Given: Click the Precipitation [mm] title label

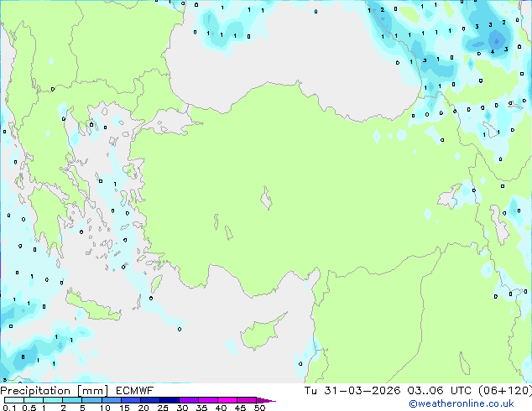Looking at the screenshot, I should (55, 391).
